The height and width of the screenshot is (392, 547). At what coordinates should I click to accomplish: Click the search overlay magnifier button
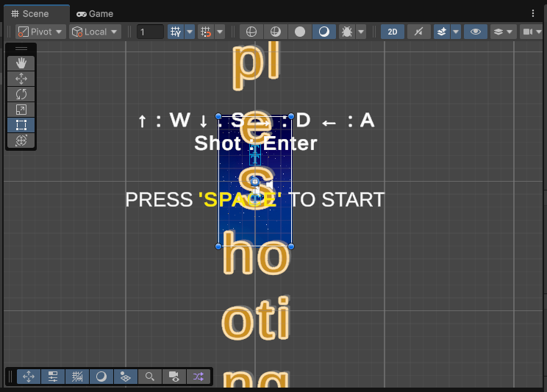pyautogui.click(x=150, y=377)
